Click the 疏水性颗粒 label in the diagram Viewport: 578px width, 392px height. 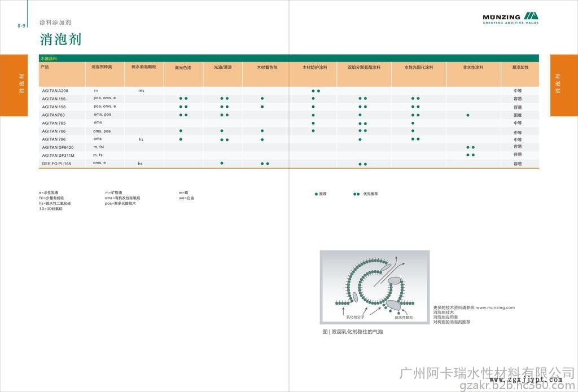(x=404, y=318)
